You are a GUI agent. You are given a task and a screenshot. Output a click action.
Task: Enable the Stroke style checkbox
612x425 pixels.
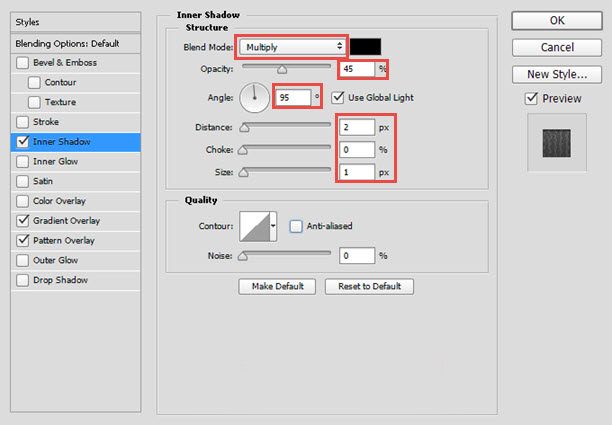tap(23, 122)
